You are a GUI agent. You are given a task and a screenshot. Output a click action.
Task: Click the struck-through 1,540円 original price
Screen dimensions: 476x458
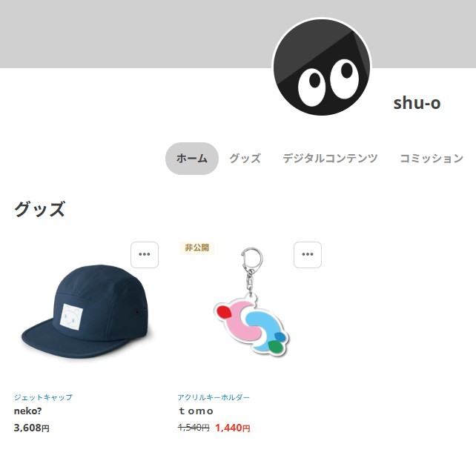tap(194, 428)
